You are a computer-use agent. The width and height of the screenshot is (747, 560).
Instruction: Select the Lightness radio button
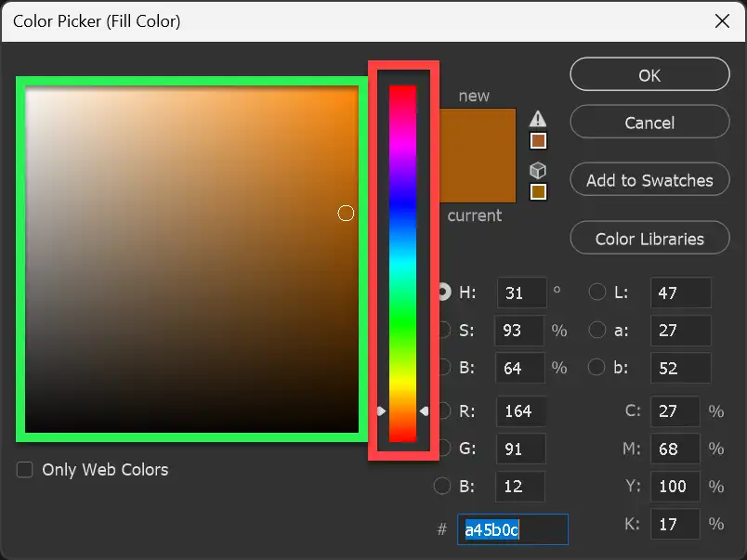(x=597, y=293)
